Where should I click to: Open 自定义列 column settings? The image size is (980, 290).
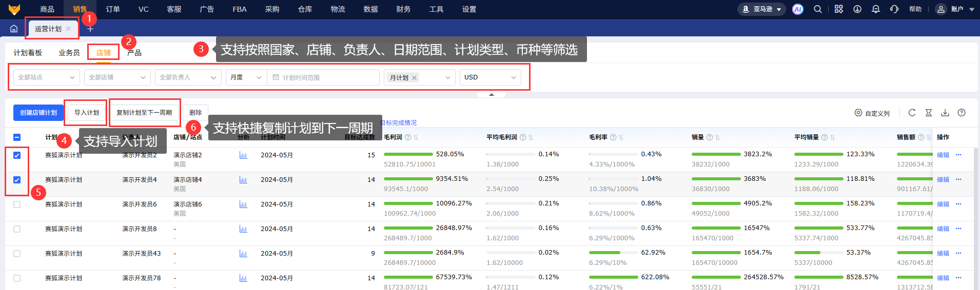tap(872, 113)
